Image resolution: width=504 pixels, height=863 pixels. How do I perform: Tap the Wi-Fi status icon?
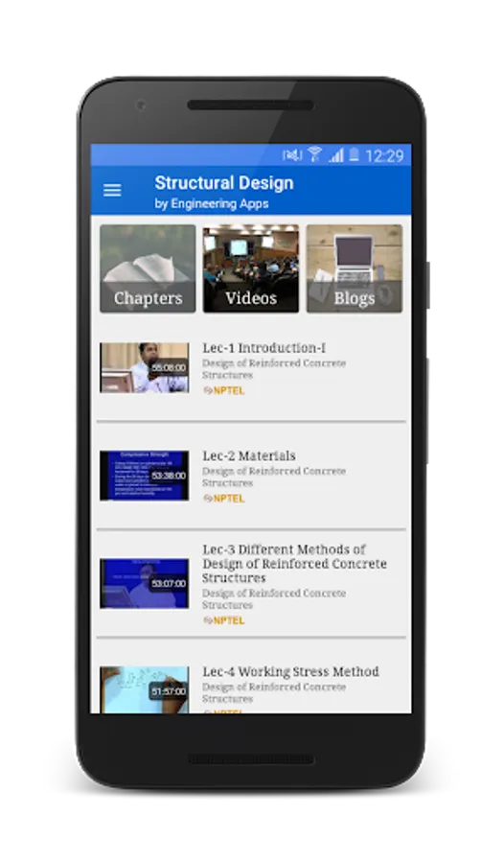(314, 154)
